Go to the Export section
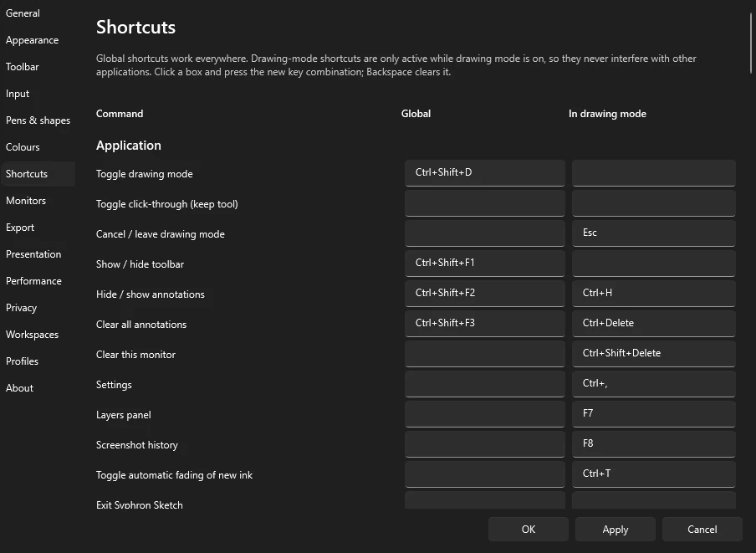Image resolution: width=756 pixels, height=553 pixels. click(x=38, y=228)
